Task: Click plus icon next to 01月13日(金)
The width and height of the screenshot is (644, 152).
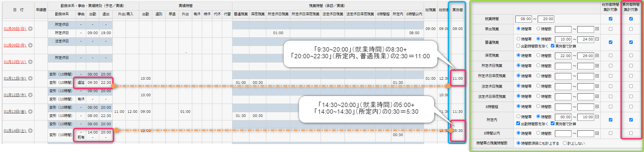Action: pos(30,112)
